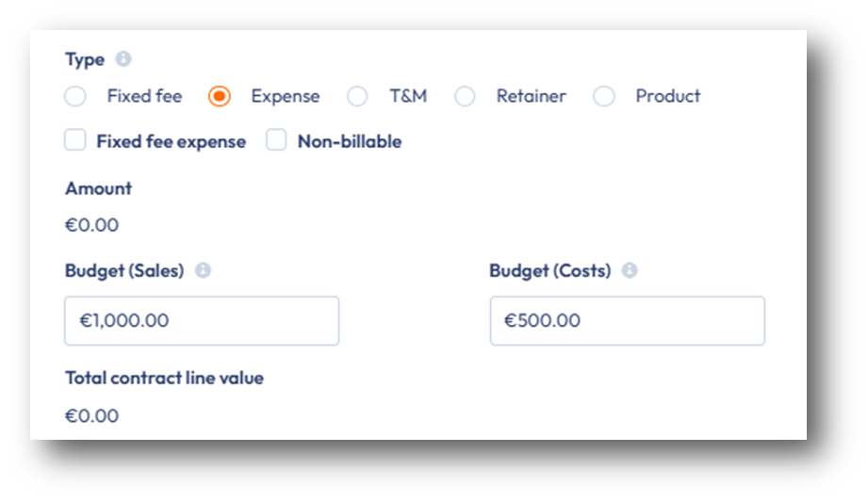Select the Expense radio button
Image resolution: width=868 pixels, height=501 pixels.
tap(219, 96)
